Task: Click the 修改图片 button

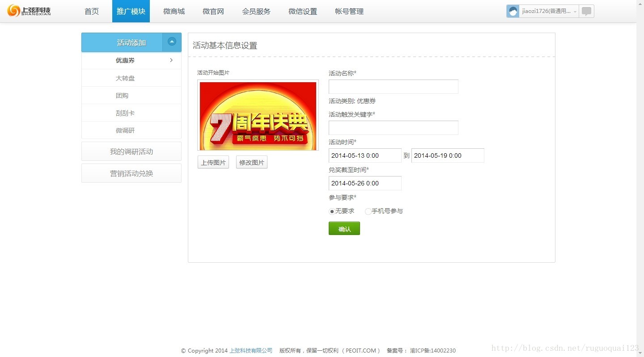Action: (252, 163)
